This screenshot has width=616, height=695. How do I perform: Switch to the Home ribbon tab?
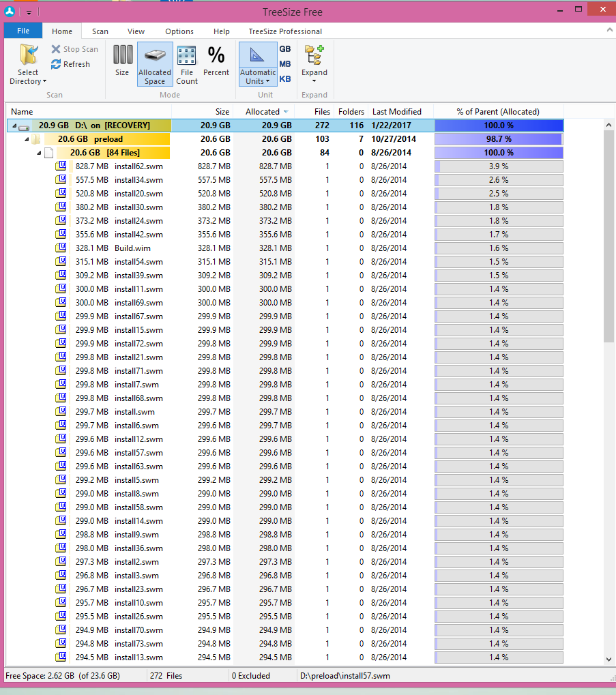coord(62,31)
